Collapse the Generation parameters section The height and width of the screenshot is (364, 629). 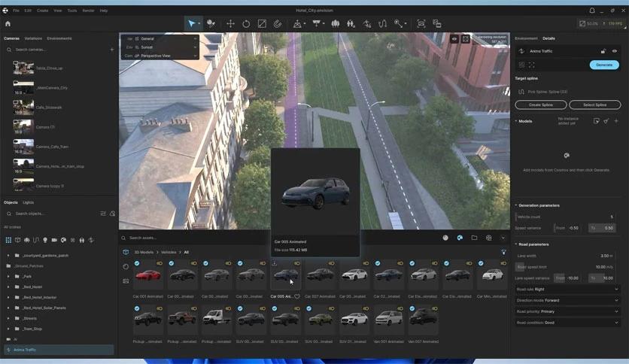(516, 205)
